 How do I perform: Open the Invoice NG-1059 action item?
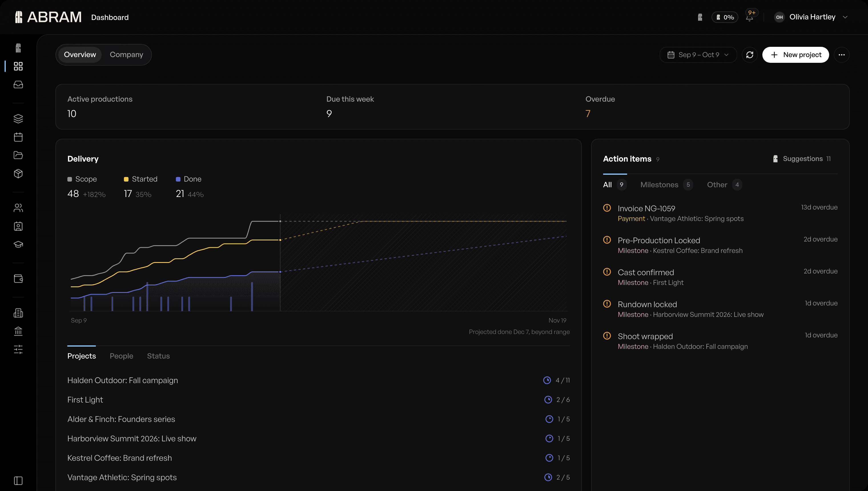(x=720, y=213)
